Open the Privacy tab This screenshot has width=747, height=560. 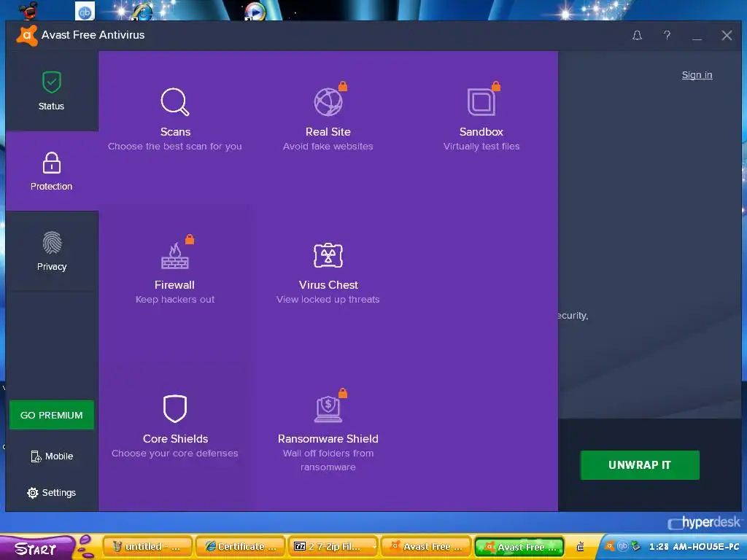click(52, 251)
